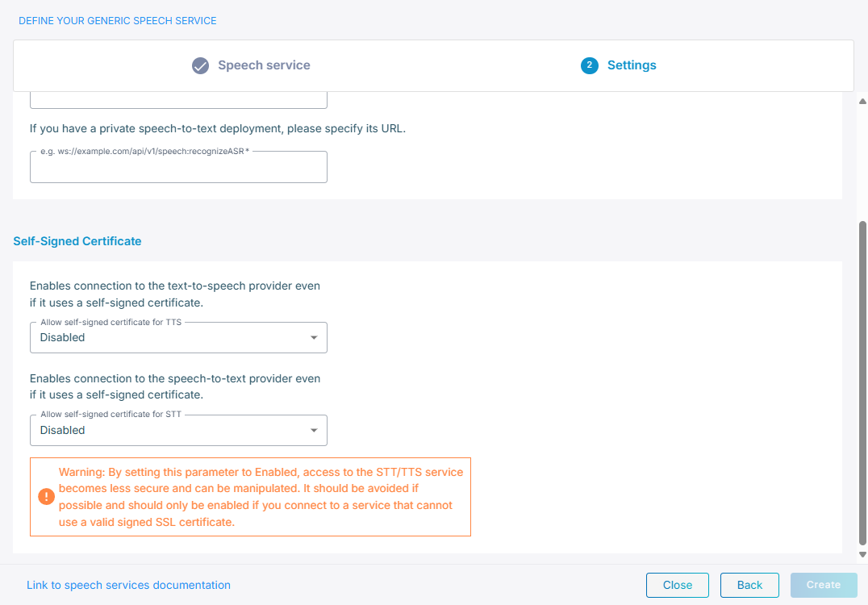Click the partially visible input field at top
The width and height of the screenshot is (868, 605).
click(178, 100)
